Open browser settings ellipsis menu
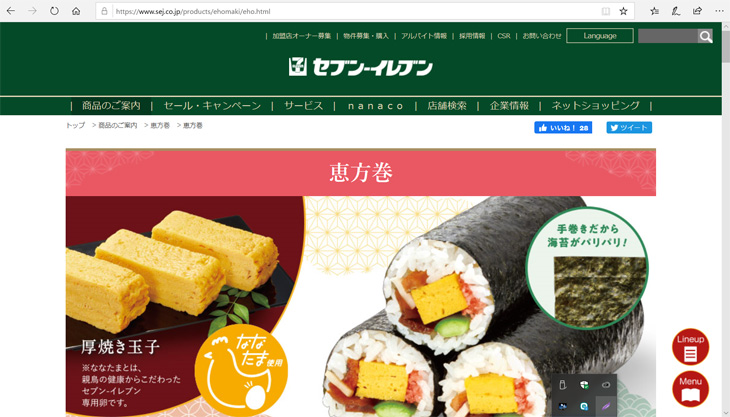730x417 pixels. [719, 11]
